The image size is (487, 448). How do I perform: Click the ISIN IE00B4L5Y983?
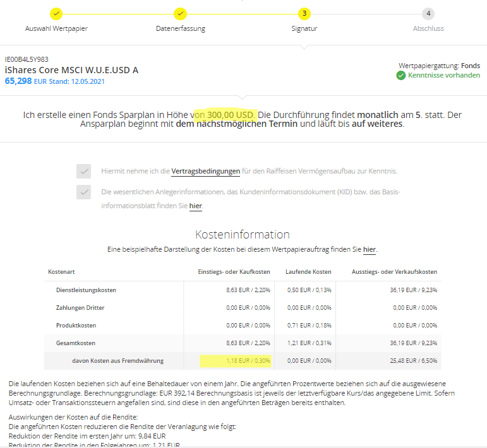pyautogui.click(x=27, y=59)
